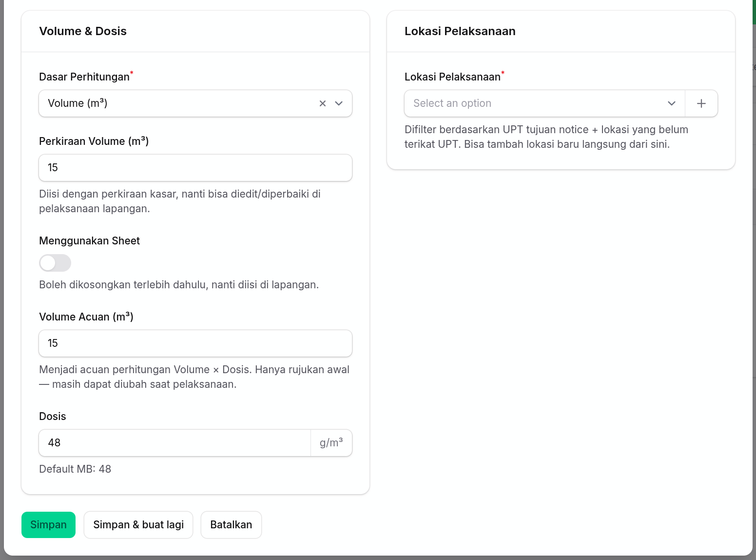Click the 'Difilter berdasarkan UPT tujuan' helper text

pyautogui.click(x=546, y=137)
